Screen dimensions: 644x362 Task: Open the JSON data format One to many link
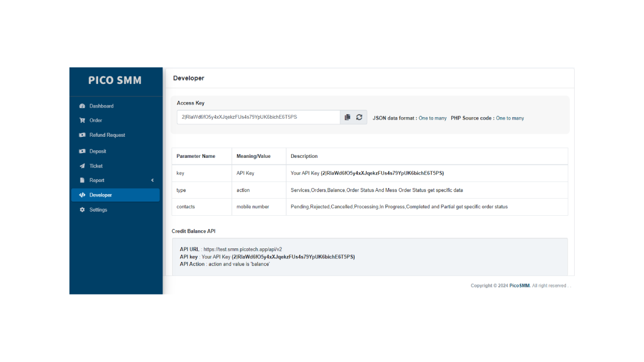(433, 118)
